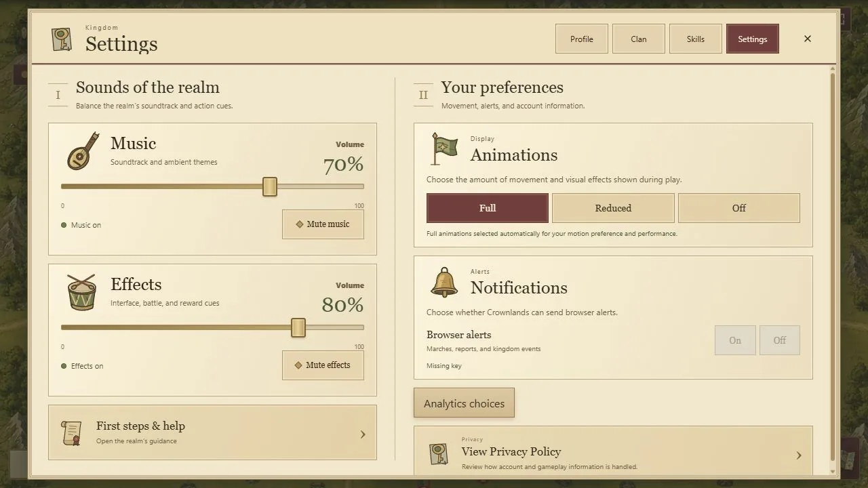
Task: Click the scroll icon in First steps & help
Action: click(71, 433)
